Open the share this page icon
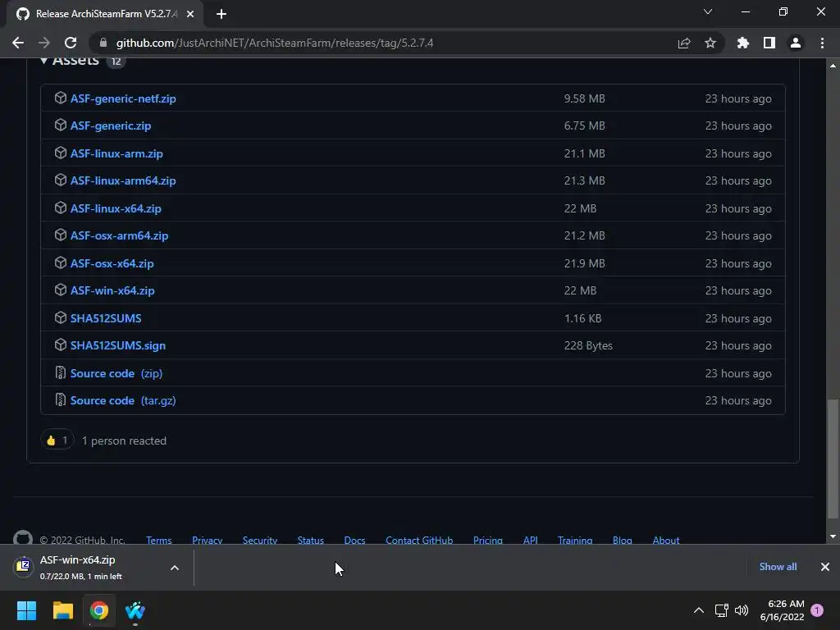The width and height of the screenshot is (840, 630). click(684, 43)
